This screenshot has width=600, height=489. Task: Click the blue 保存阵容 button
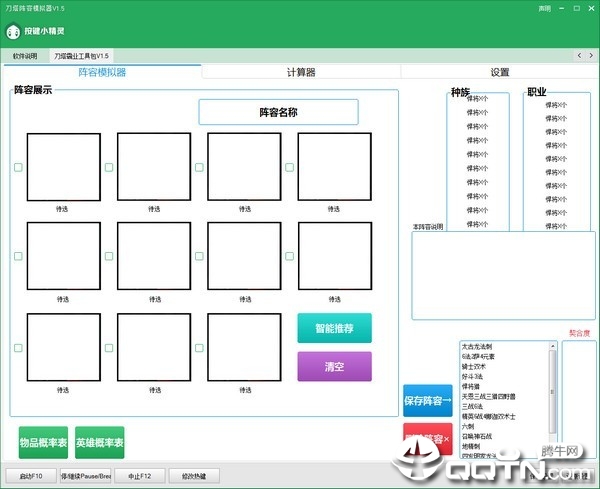tap(428, 401)
